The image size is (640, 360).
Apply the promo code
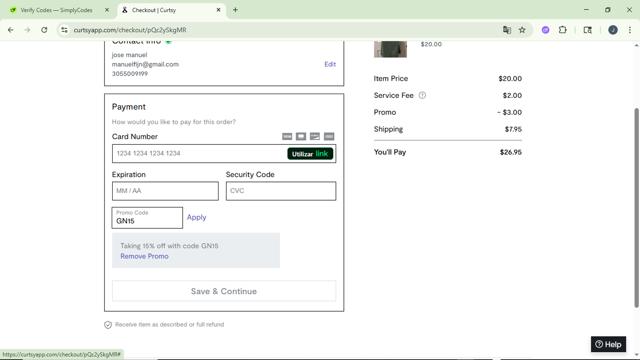pyautogui.click(x=196, y=217)
